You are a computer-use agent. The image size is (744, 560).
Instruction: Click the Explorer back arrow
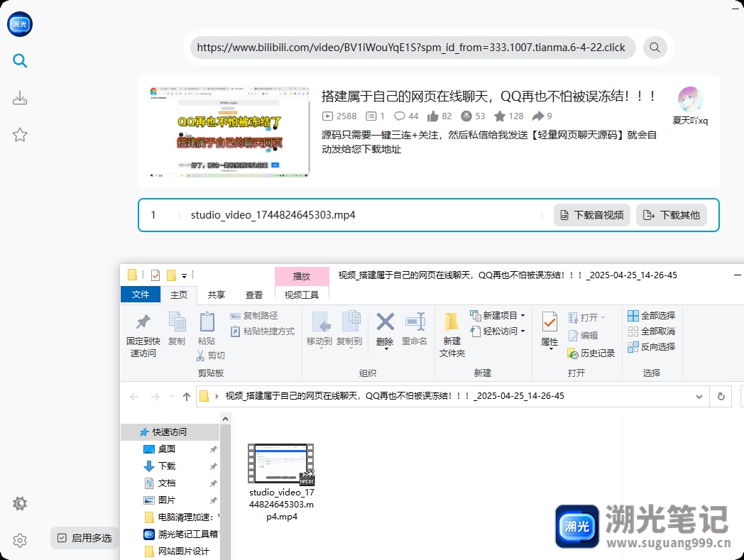point(134,396)
